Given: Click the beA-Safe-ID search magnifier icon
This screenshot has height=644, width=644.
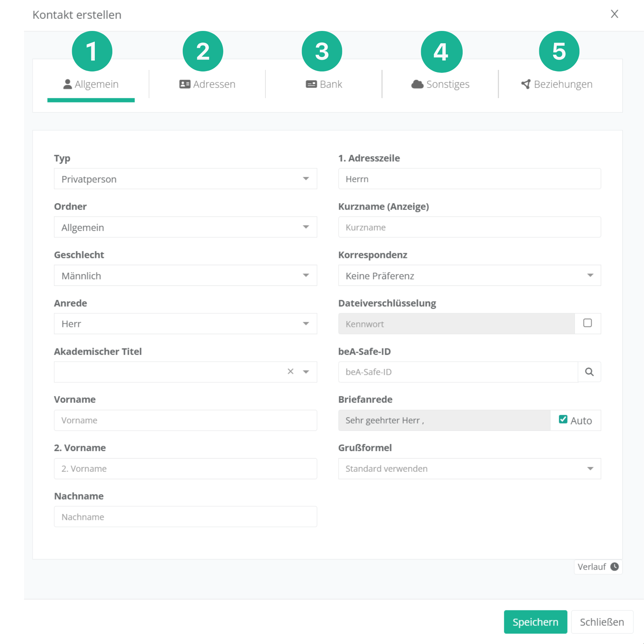Looking at the screenshot, I should tap(589, 372).
